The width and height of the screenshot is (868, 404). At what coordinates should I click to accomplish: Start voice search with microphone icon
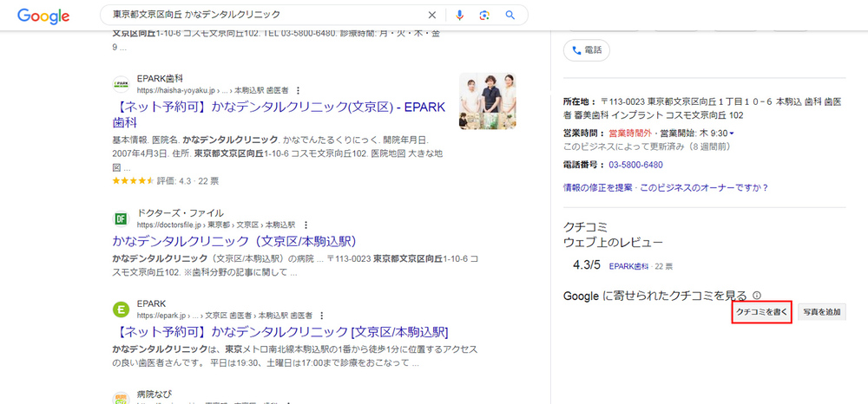[459, 15]
